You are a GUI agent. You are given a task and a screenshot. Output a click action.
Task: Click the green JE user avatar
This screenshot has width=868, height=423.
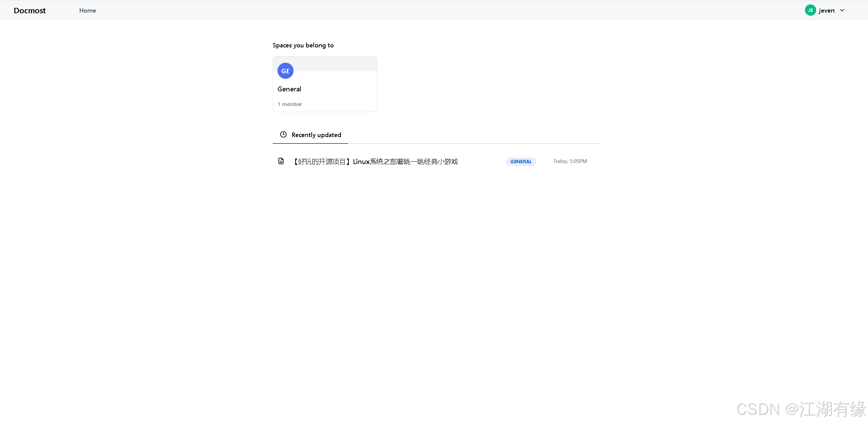pos(810,10)
